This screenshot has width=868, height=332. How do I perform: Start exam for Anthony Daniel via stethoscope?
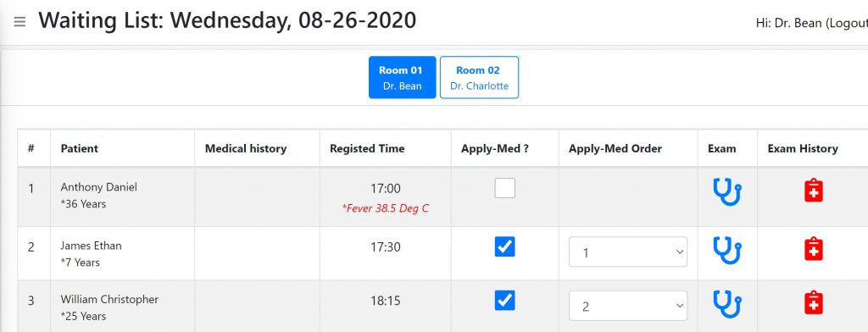(726, 192)
